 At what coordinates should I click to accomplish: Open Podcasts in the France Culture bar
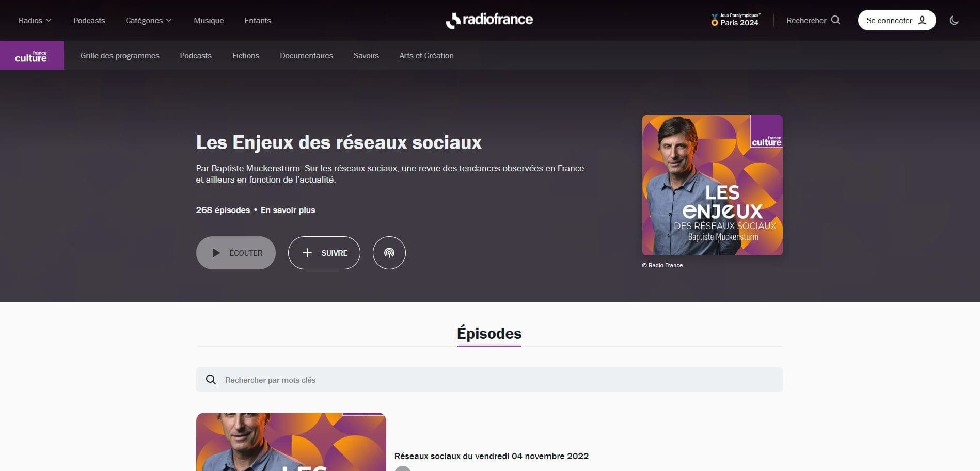[196, 56]
